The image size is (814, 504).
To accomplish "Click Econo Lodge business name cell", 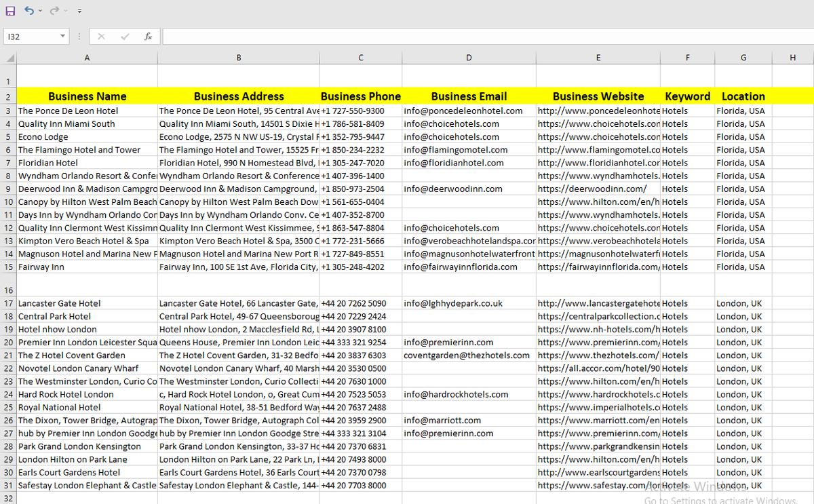I will point(87,136).
